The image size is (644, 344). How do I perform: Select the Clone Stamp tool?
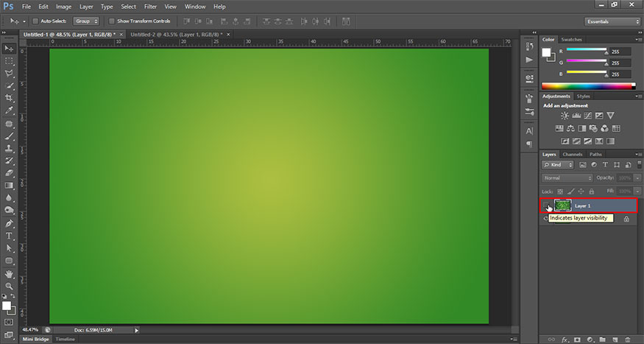coord(9,148)
